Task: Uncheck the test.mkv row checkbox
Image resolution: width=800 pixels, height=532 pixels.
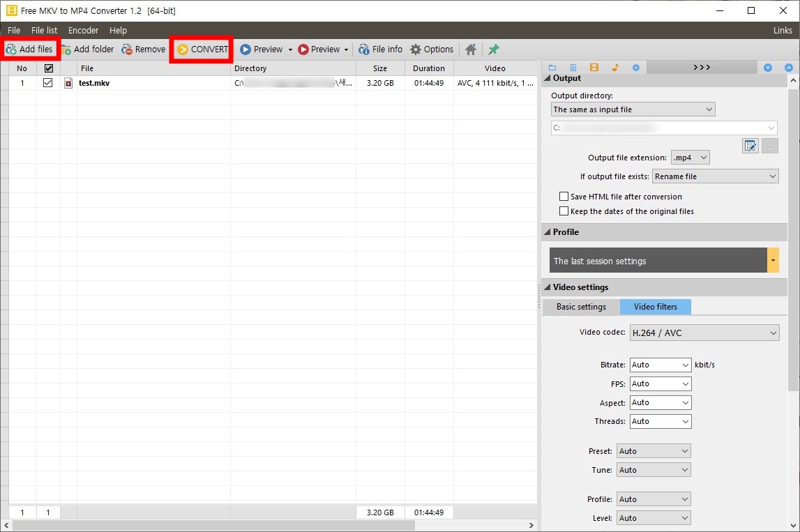Action: coord(48,83)
